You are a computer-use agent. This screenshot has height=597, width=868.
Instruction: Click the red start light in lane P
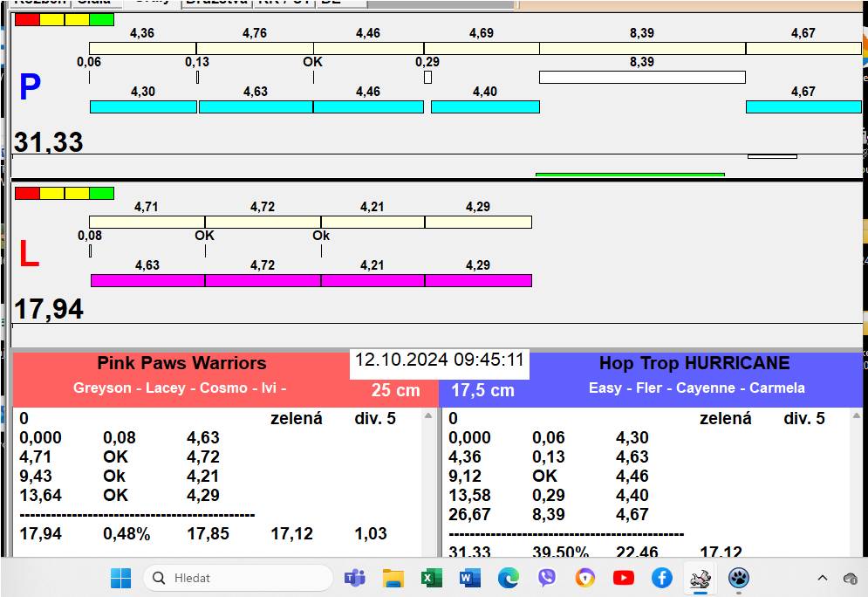[27, 19]
